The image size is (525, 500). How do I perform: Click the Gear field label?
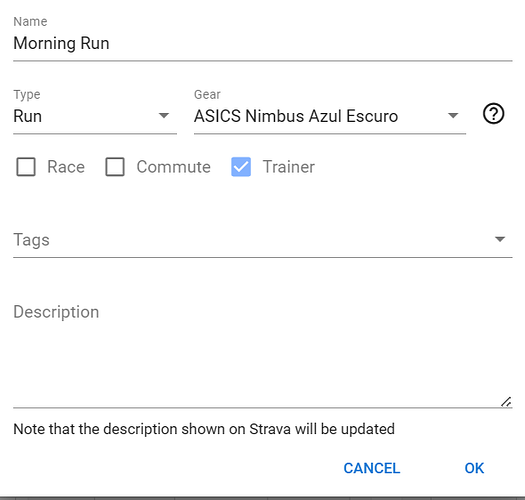point(207,95)
